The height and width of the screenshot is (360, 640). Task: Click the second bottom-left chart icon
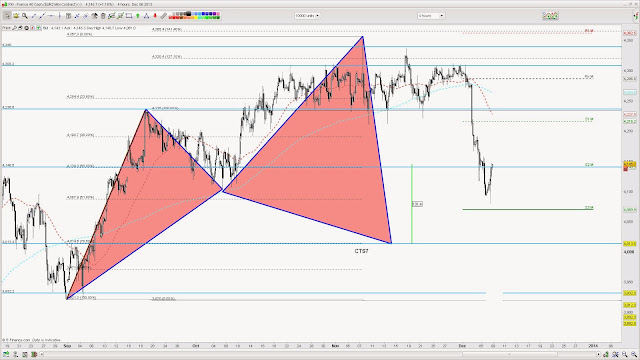[x=16, y=354]
